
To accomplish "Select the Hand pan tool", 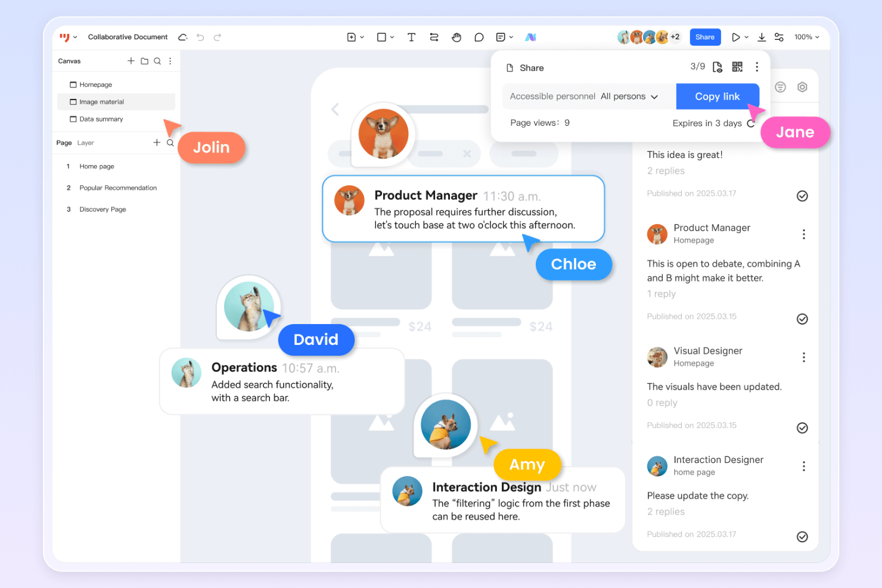I will (x=456, y=37).
